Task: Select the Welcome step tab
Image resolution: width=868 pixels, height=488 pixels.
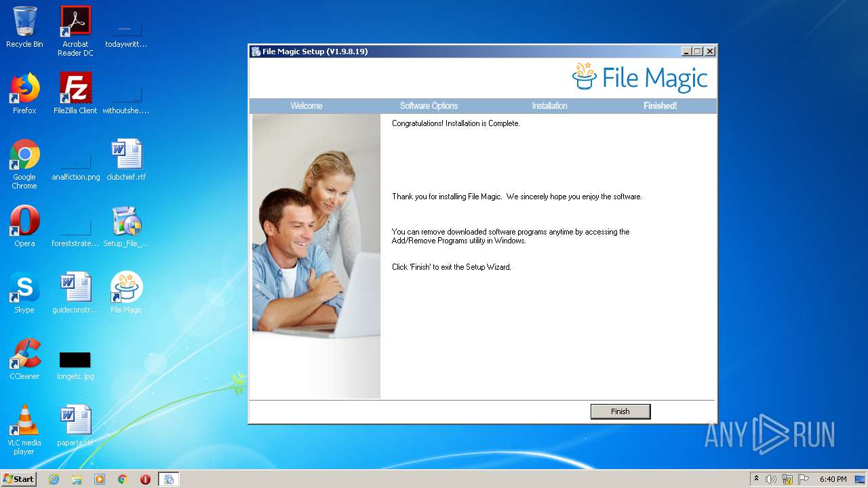Action: (307, 106)
